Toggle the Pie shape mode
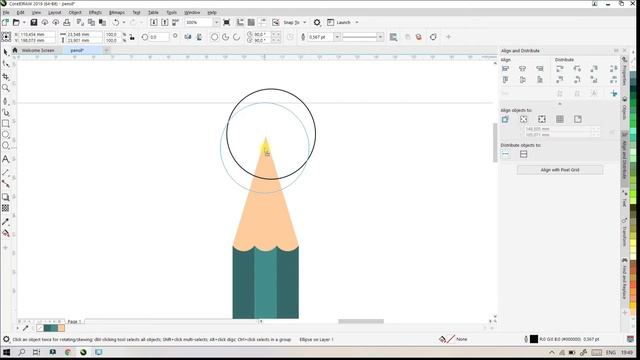Image resolution: width=640 pixels, height=360 pixels. (225, 37)
